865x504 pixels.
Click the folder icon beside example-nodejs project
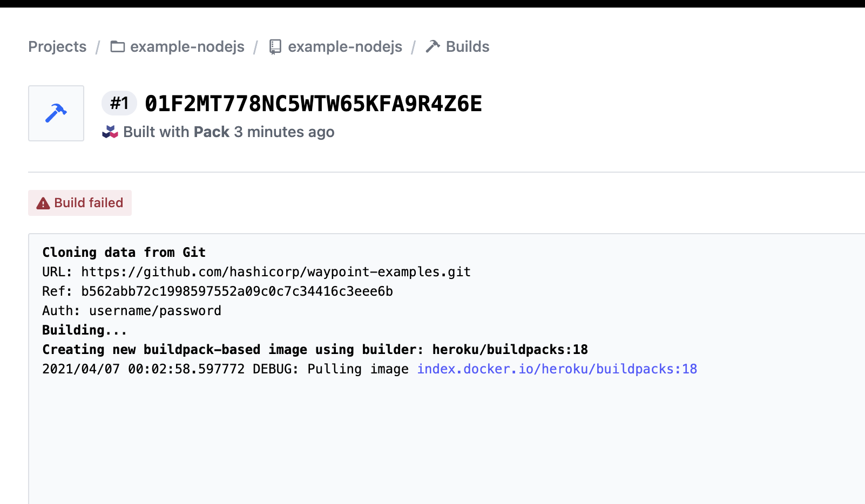click(117, 46)
